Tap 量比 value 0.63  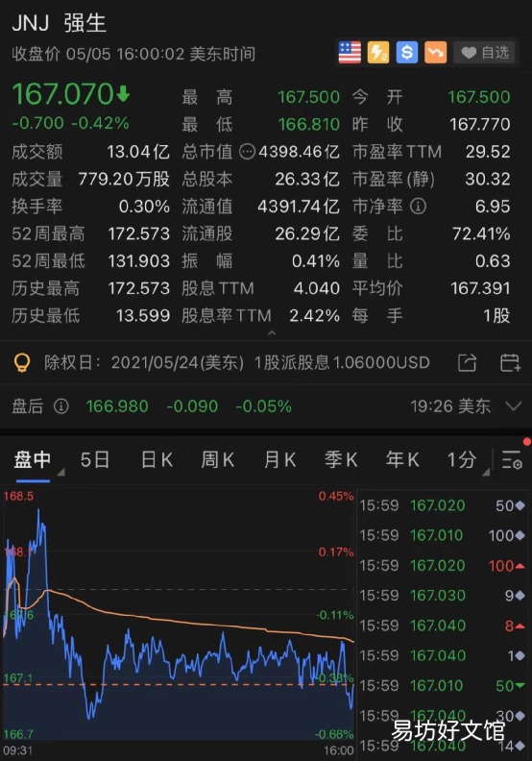point(493,261)
